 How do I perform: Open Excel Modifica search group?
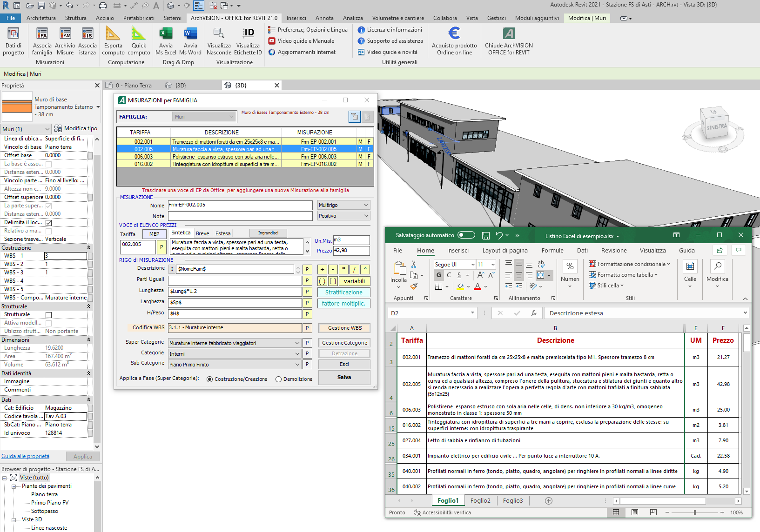(717, 273)
